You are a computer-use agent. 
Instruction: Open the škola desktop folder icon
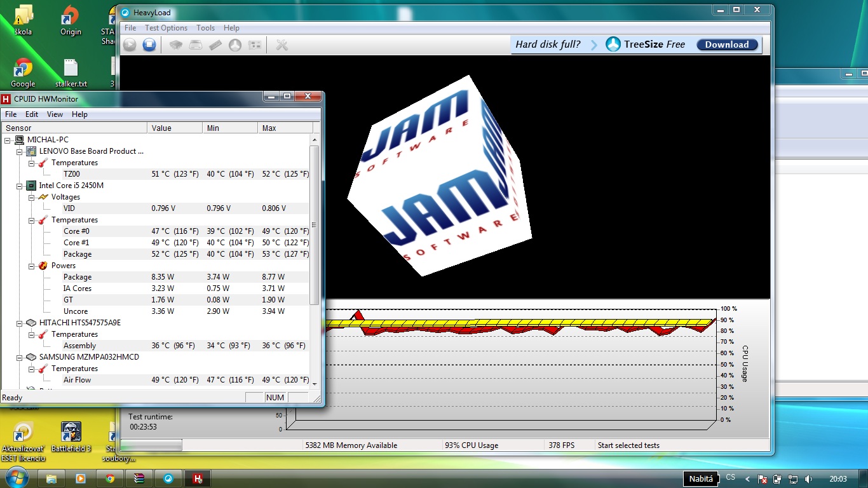pos(23,20)
